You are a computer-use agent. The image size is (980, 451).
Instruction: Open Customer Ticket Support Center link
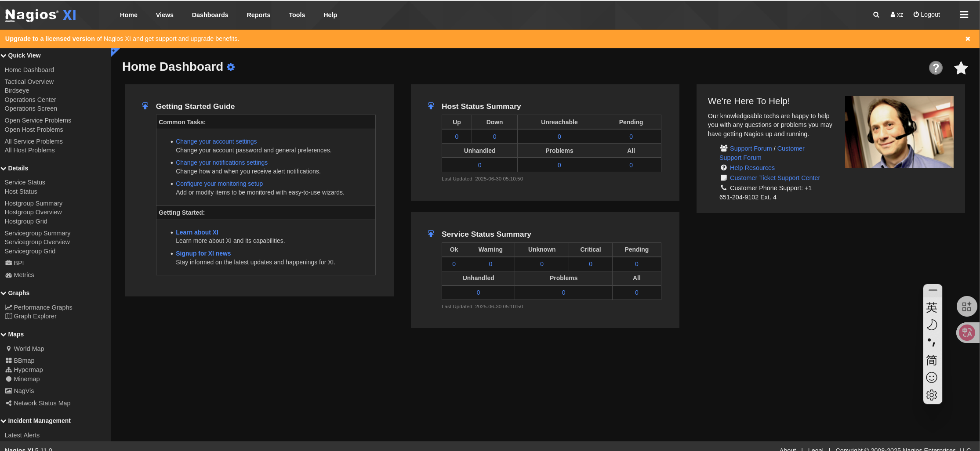775,178
